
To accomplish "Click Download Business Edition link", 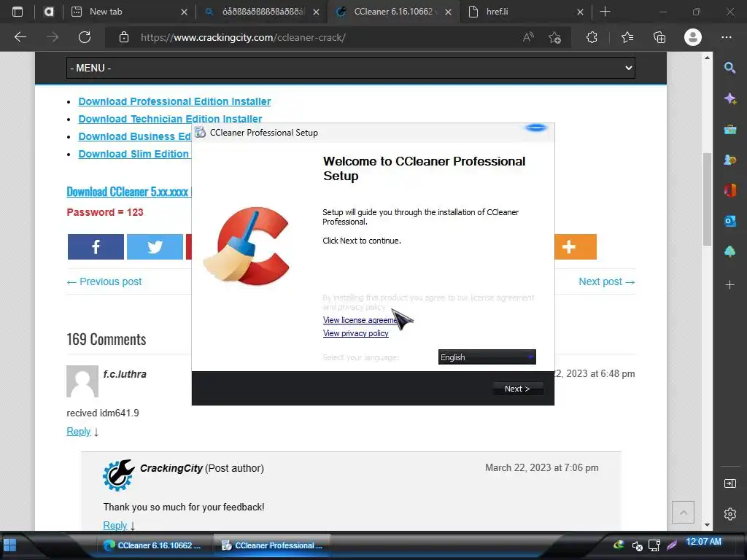I will (x=135, y=136).
